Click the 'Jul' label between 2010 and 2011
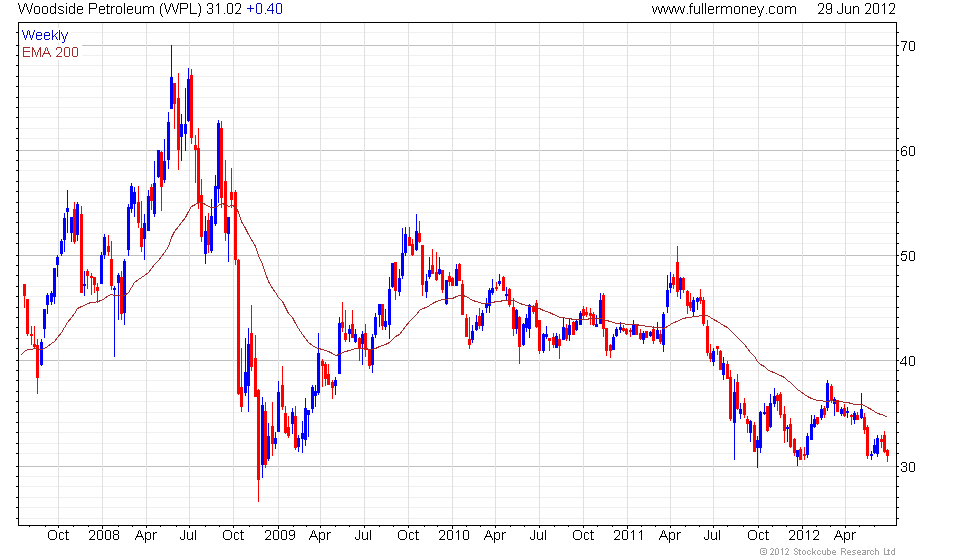Screen dimensions: 980x560 (x=538, y=535)
